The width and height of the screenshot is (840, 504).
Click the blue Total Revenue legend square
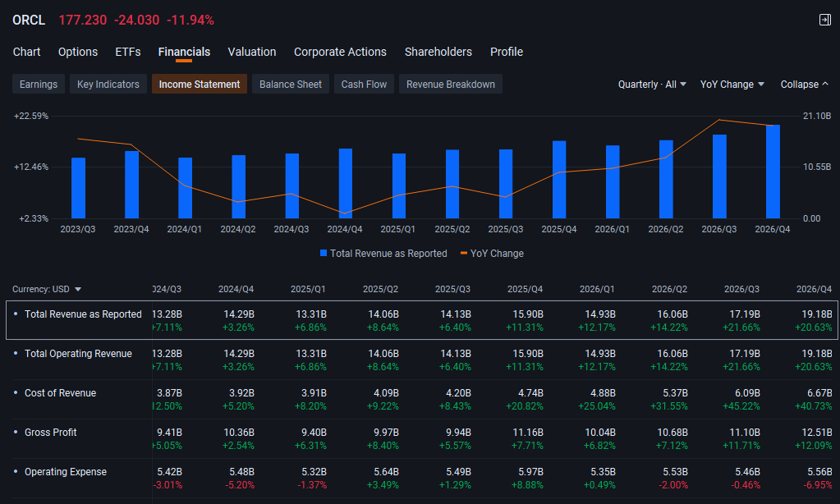324,254
